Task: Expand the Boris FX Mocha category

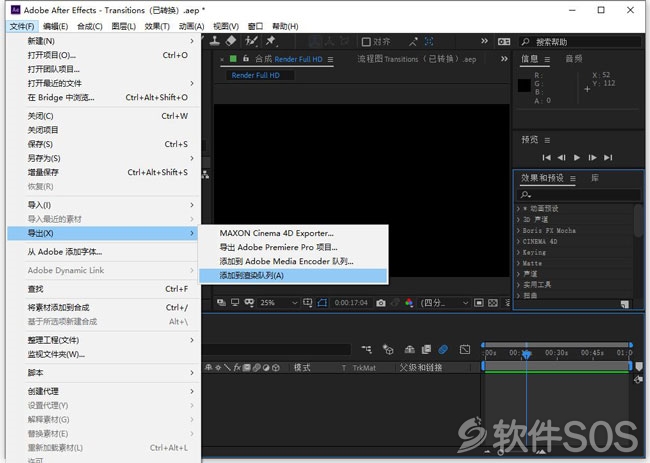Action: click(518, 230)
